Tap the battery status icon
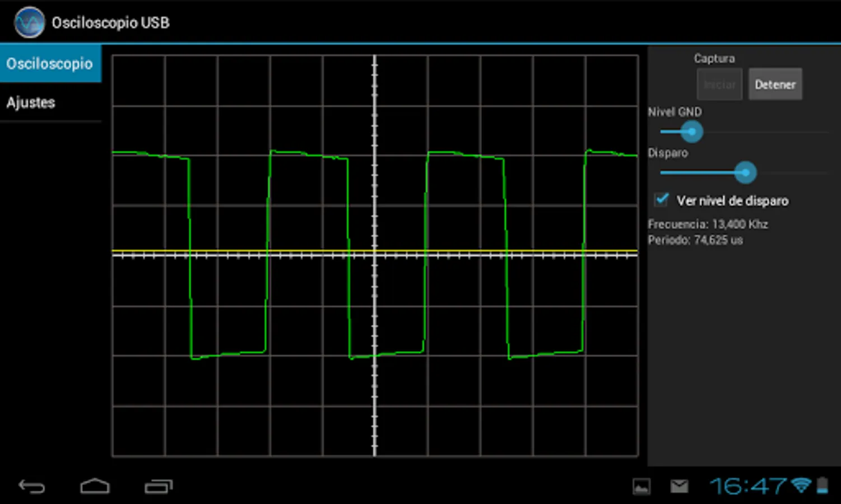The height and width of the screenshot is (504, 841). pyautogui.click(x=822, y=485)
